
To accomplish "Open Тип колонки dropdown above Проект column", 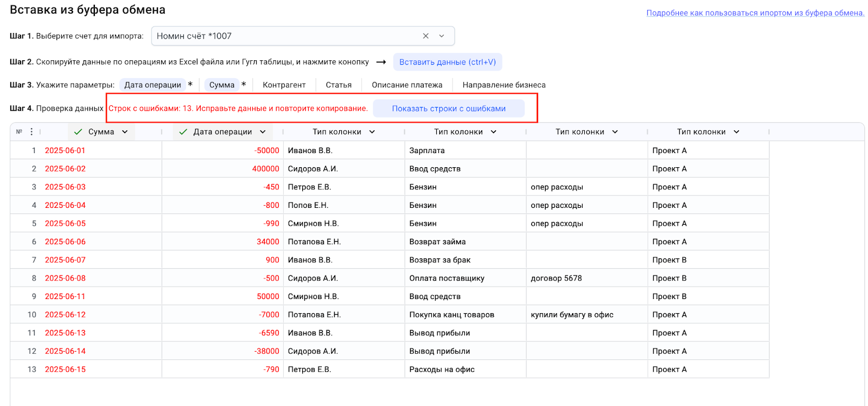I will (x=736, y=132).
